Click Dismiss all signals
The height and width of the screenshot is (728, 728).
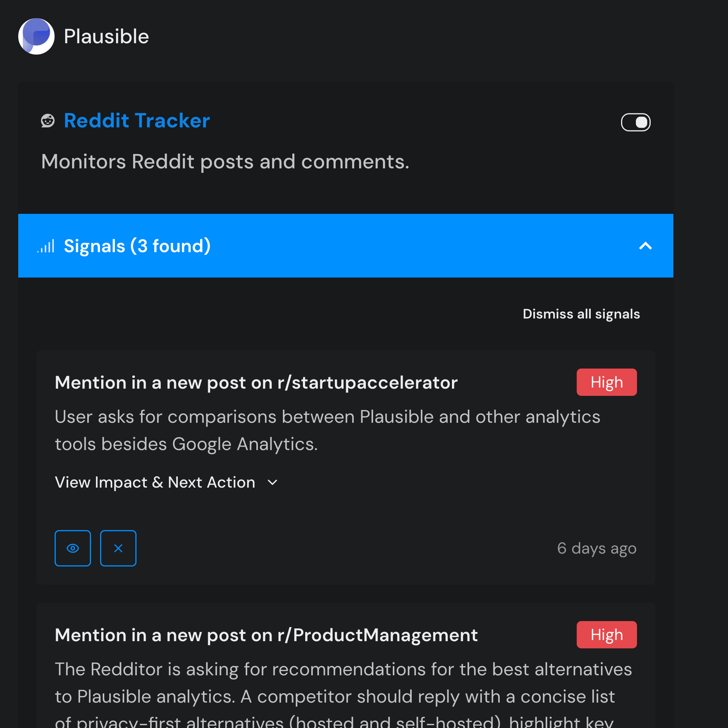(581, 314)
